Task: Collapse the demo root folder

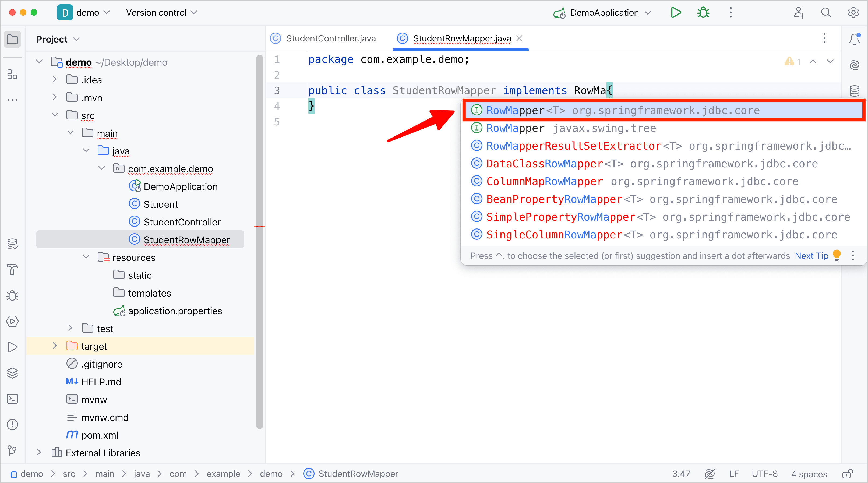Action: (39, 62)
